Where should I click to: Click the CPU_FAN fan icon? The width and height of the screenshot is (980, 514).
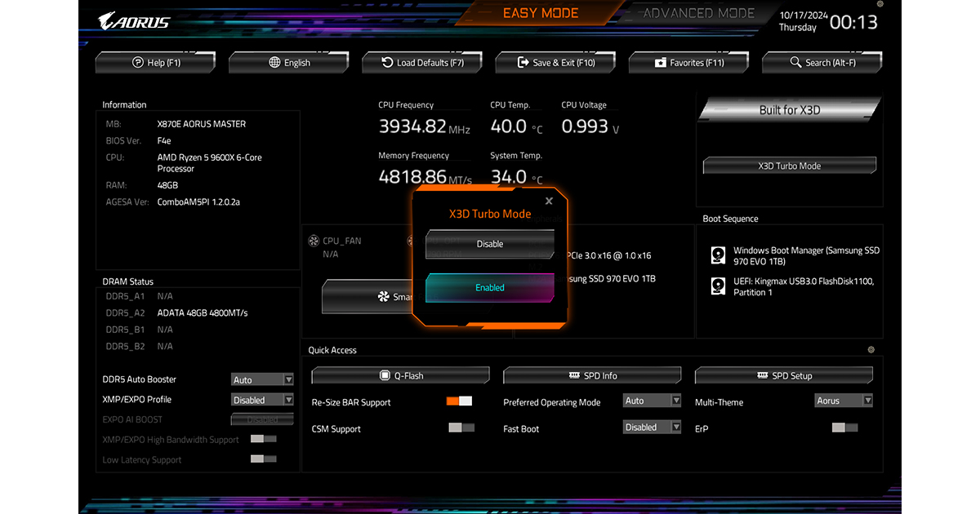pos(313,241)
